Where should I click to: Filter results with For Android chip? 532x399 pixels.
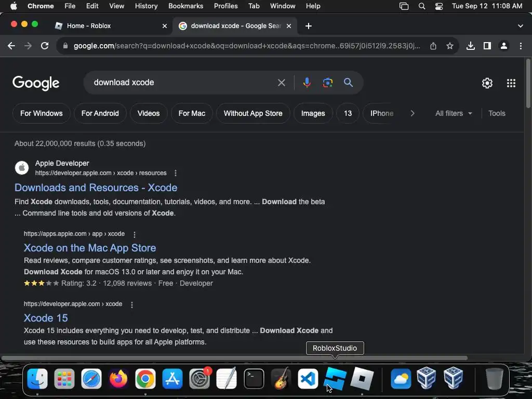pos(100,113)
